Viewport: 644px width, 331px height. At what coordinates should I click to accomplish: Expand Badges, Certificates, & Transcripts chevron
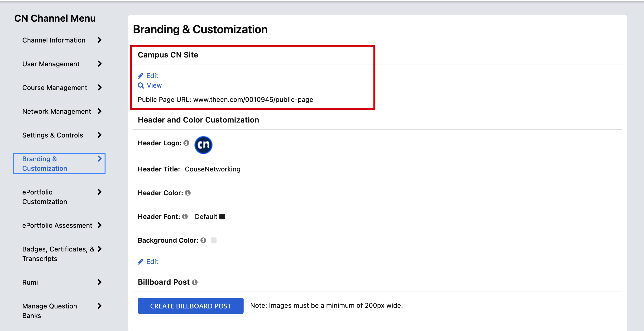click(x=100, y=249)
